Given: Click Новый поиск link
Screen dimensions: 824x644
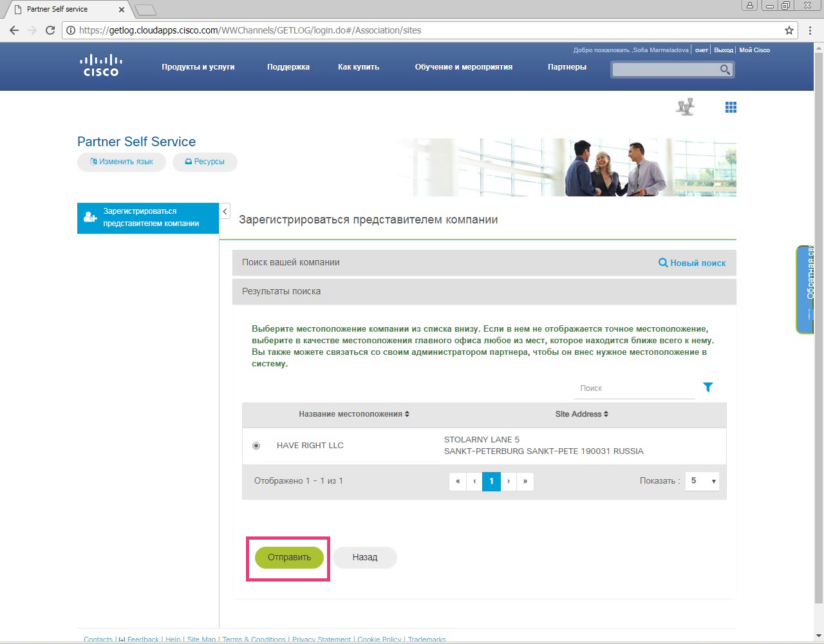Looking at the screenshot, I should tap(692, 263).
